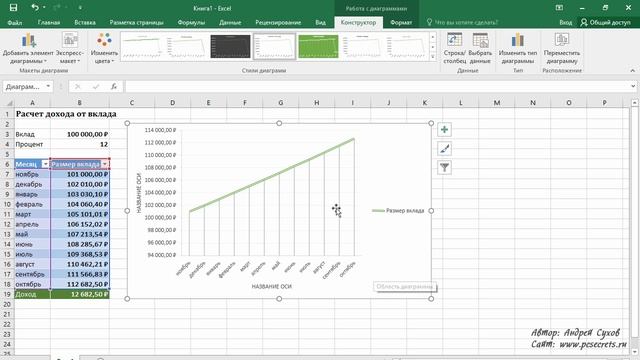Expand the formula bar arrow
Viewport: 640px width, 360px height.
(633, 86)
